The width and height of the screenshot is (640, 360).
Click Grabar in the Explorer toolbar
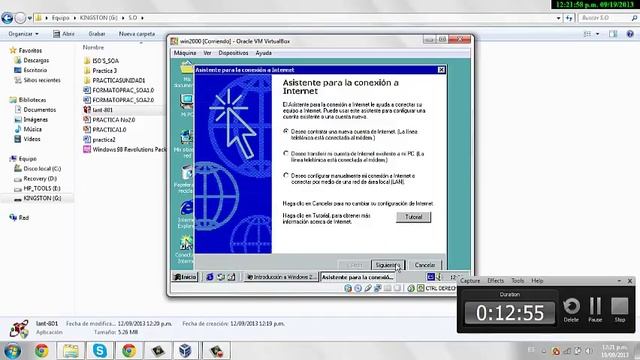pos(97,34)
